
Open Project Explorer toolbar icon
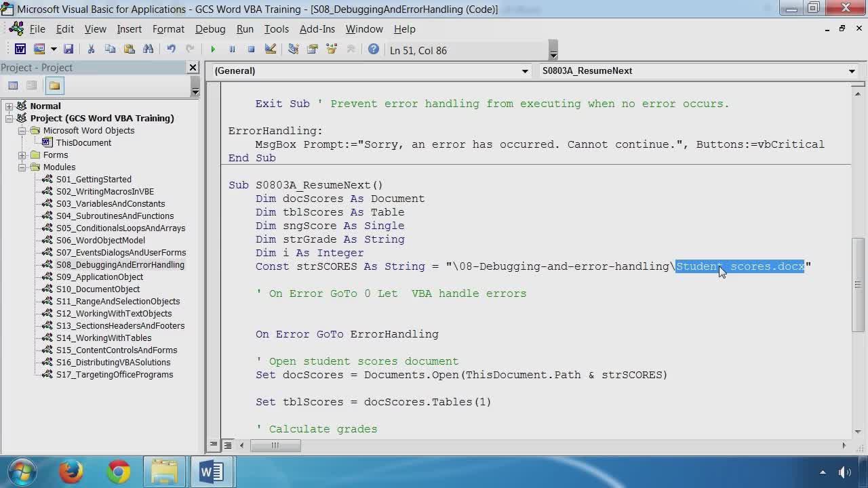pyautogui.click(x=294, y=49)
